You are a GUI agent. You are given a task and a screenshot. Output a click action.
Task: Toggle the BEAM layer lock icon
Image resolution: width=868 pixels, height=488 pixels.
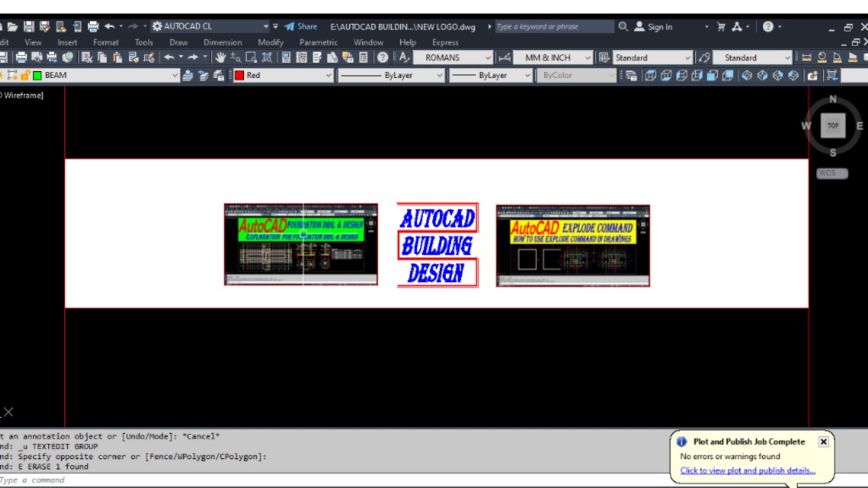click(x=25, y=75)
